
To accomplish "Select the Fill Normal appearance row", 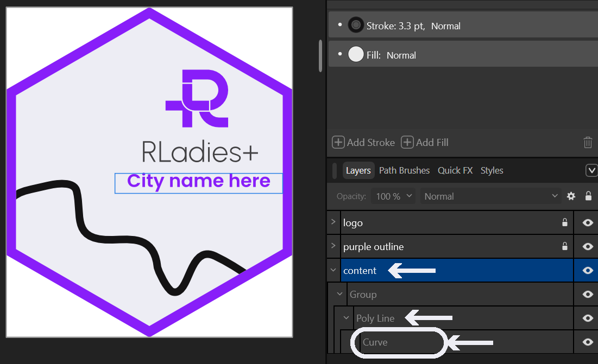I will pos(463,54).
